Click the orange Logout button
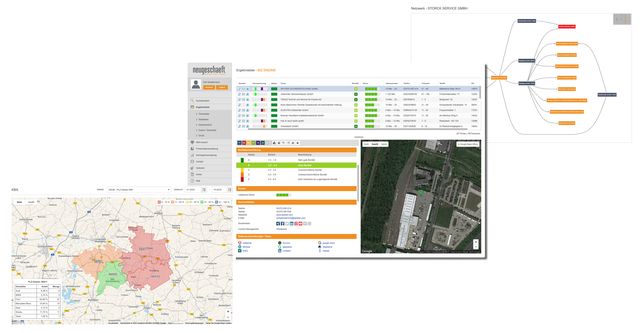The width and height of the screenshot is (644, 333). coord(222,87)
